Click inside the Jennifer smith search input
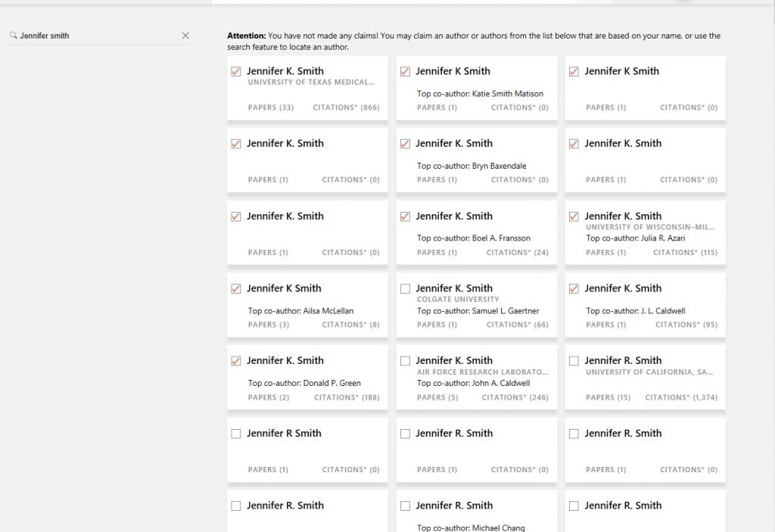The image size is (775, 532). tap(91, 36)
